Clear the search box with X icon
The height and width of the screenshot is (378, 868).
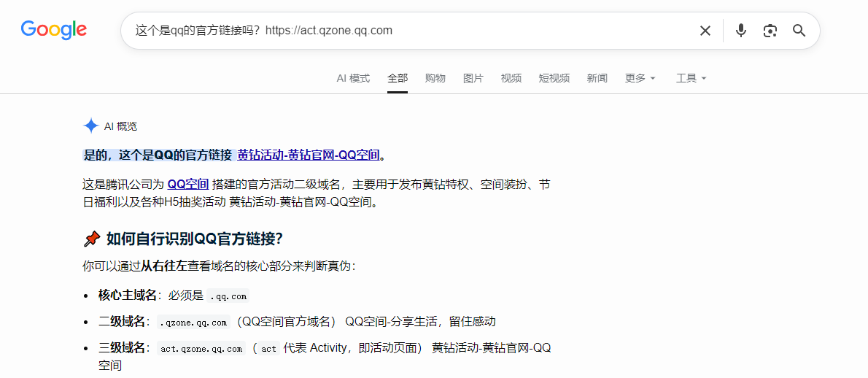pyautogui.click(x=705, y=31)
